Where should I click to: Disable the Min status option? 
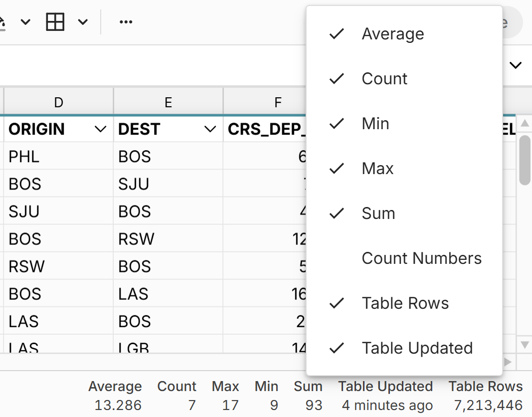(x=375, y=124)
